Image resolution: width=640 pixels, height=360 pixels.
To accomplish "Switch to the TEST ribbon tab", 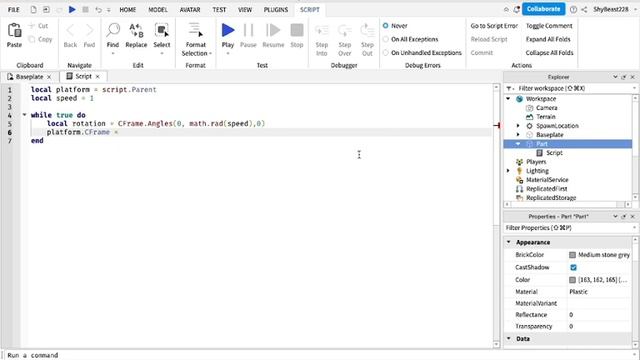I will 219,9.
